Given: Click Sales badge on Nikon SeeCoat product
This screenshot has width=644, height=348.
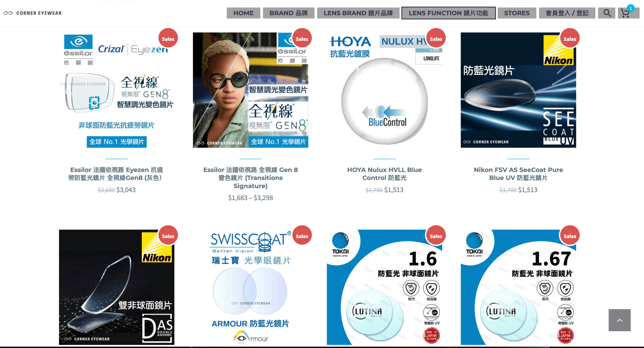Looking at the screenshot, I should tap(570, 38).
